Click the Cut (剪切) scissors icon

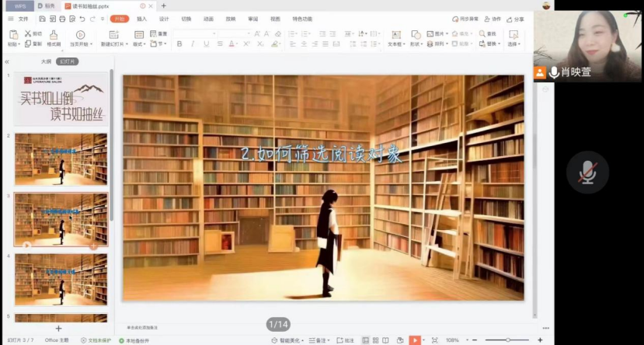pos(28,33)
